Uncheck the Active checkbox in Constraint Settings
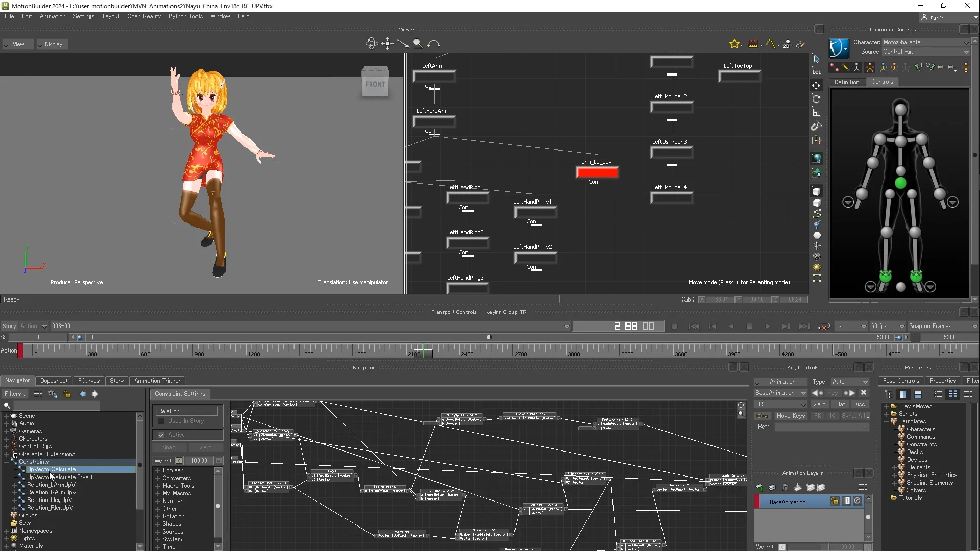Image resolution: width=980 pixels, height=551 pixels. point(161,435)
